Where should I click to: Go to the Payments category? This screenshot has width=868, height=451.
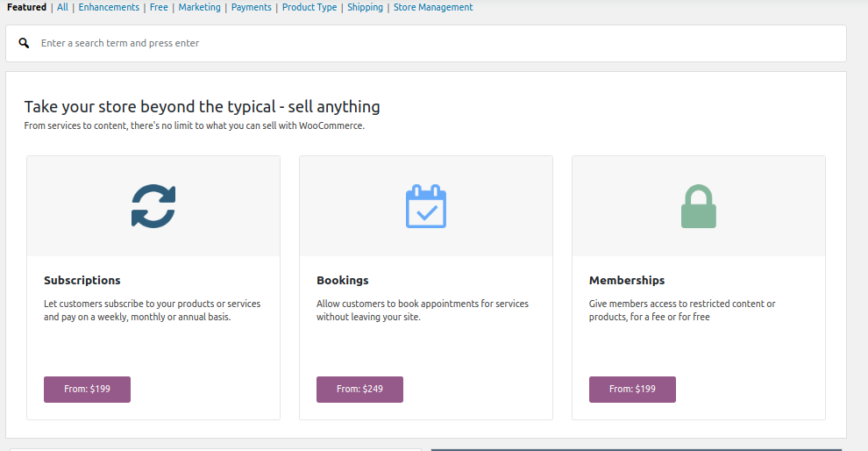pyautogui.click(x=252, y=7)
